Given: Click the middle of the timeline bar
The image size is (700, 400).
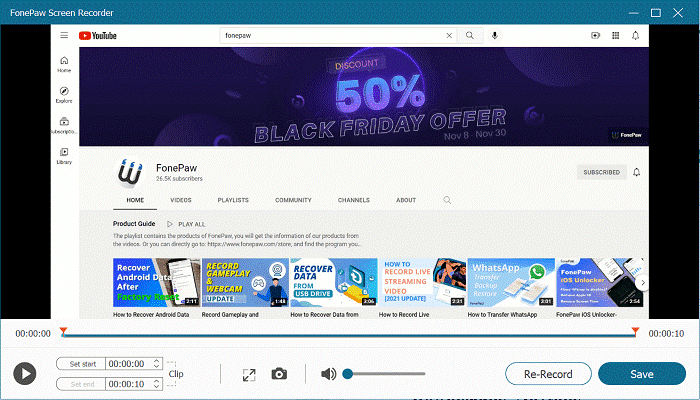Looking at the screenshot, I should coord(349,335).
